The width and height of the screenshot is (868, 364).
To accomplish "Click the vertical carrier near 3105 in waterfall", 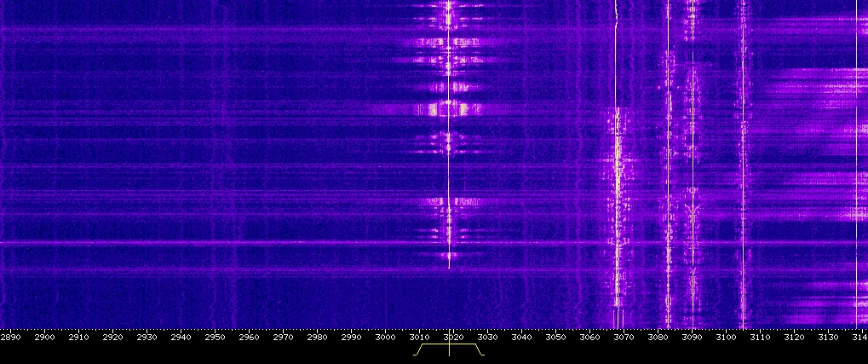I will [x=743, y=166].
